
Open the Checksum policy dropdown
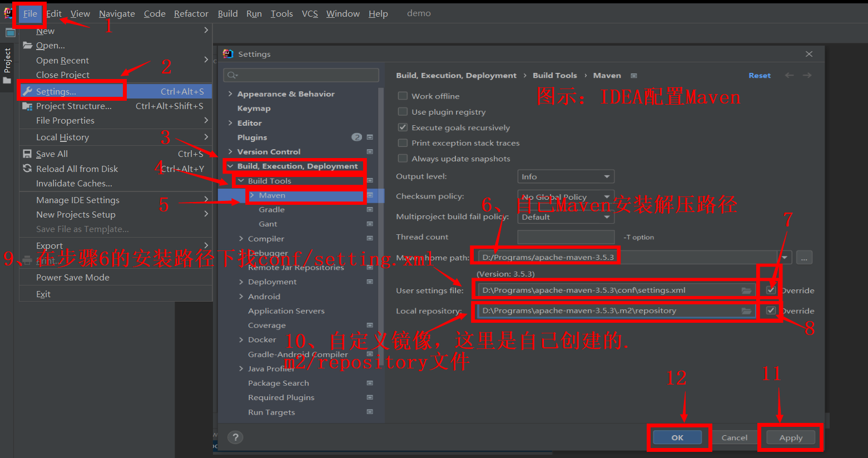566,196
